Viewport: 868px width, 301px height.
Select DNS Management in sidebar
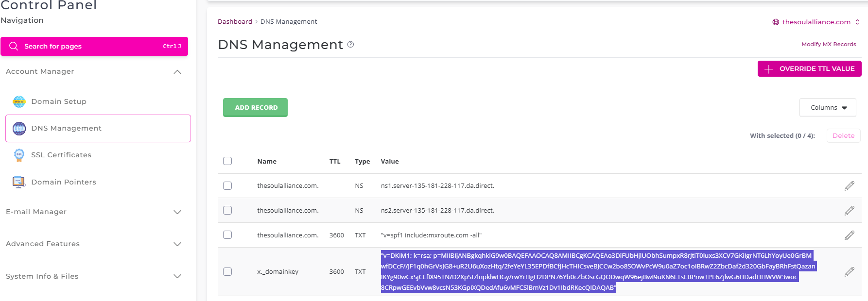coord(98,128)
